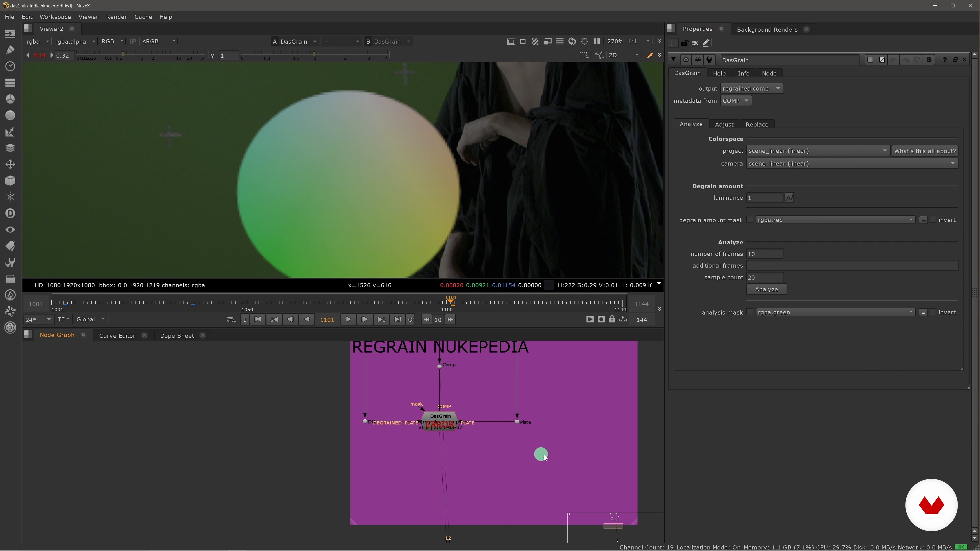Open the rgba.green analysis mask dropdown
Screen dimensions: 980x551
tap(836, 312)
